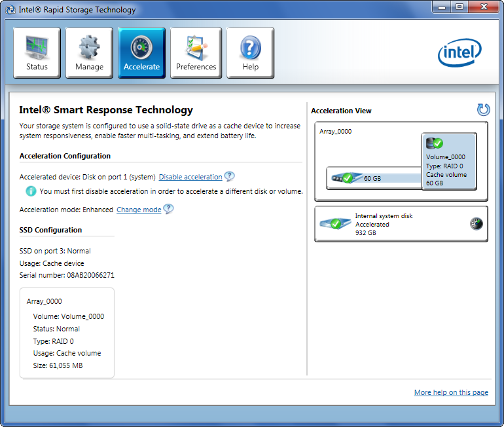Open the Preferences tab
Image resolution: width=504 pixels, height=427 pixels.
click(196, 53)
